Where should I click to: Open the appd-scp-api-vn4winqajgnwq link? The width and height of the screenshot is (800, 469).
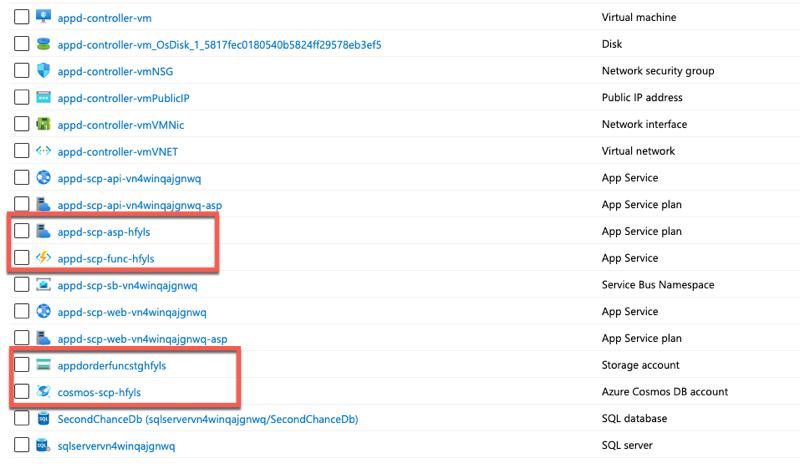click(129, 179)
